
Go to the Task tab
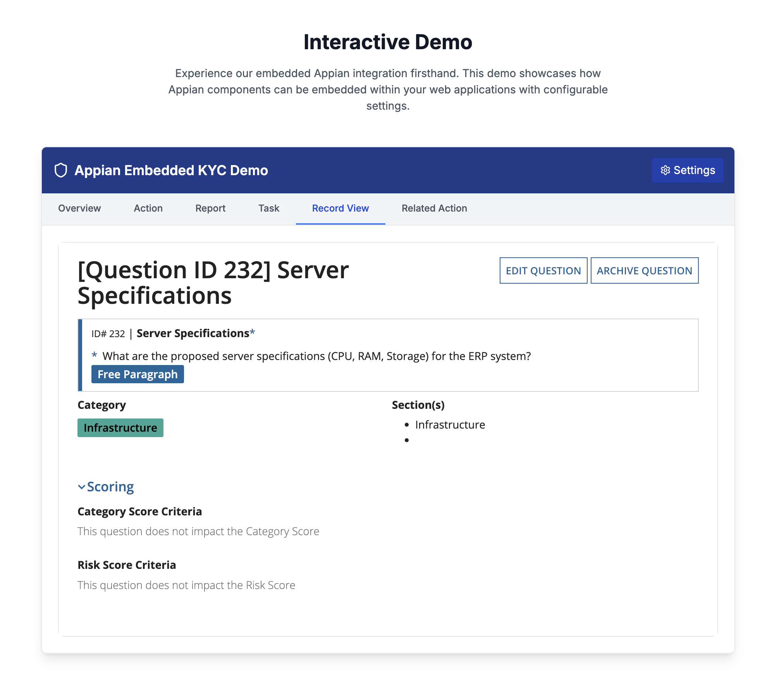pyautogui.click(x=269, y=208)
